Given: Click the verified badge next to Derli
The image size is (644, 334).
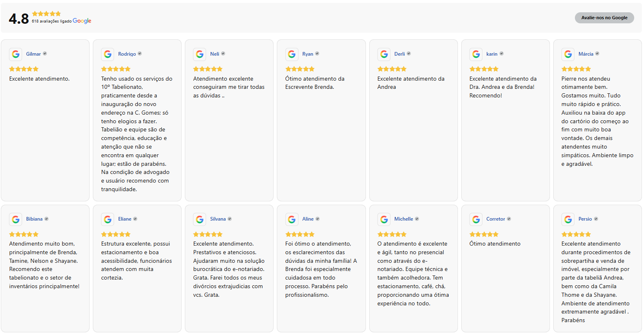Looking at the screenshot, I should (409, 54).
